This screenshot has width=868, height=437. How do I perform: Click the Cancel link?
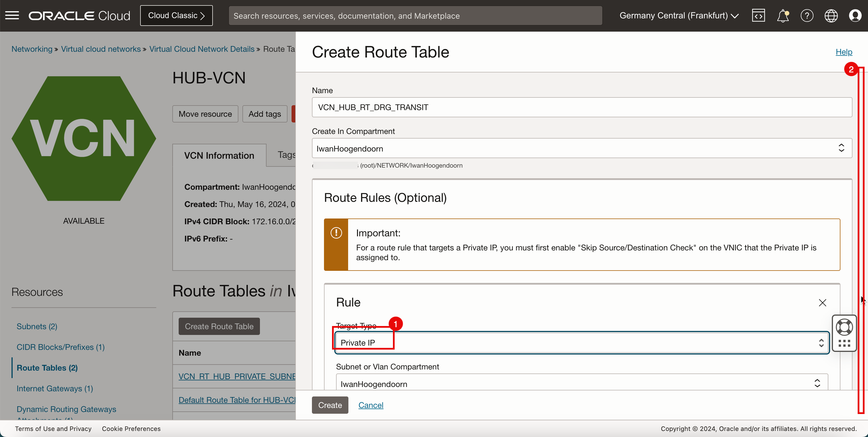370,405
